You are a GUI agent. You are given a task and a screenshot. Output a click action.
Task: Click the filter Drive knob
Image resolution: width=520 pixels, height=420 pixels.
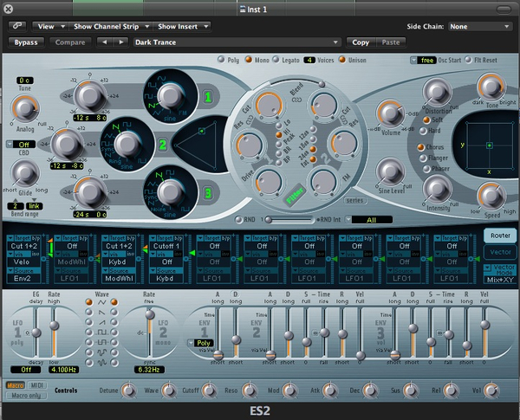point(269,183)
